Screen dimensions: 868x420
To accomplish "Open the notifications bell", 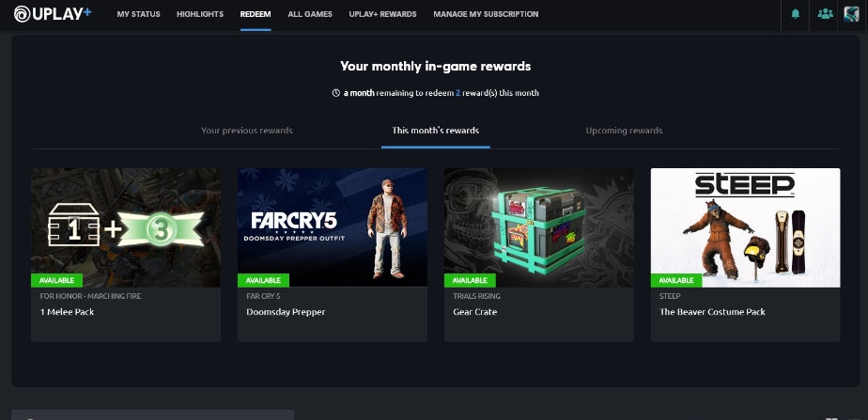I will tap(796, 14).
